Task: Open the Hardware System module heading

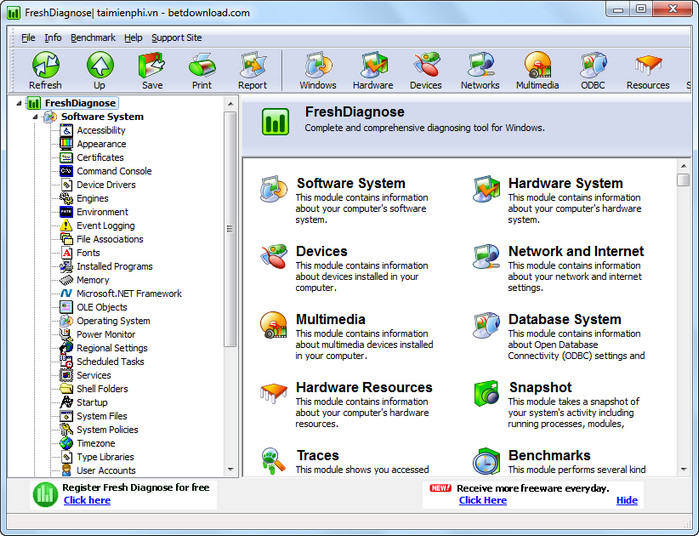Action: [x=565, y=183]
